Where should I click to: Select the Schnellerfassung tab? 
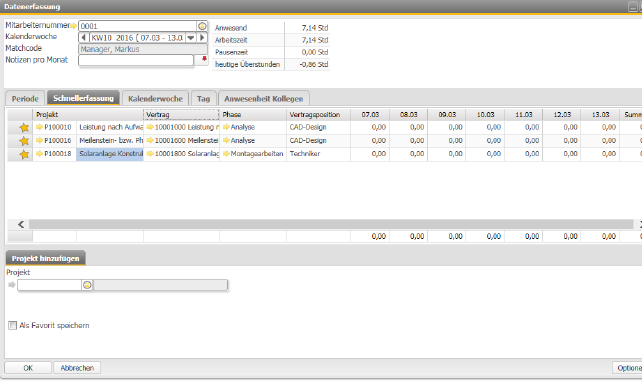(84, 98)
